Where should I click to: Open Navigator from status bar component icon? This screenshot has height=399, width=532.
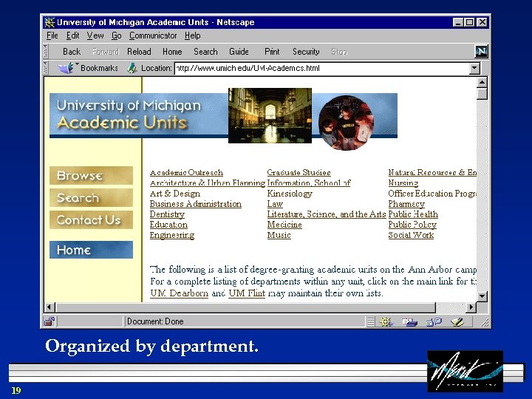pos(386,321)
